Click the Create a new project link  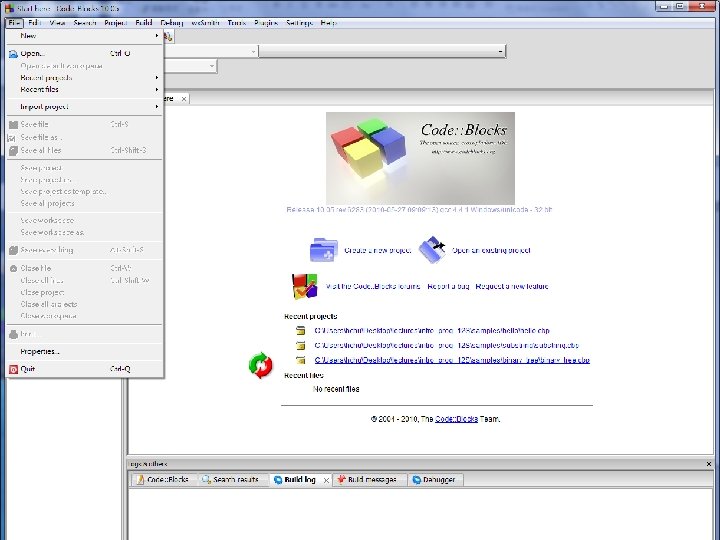[x=377, y=250]
